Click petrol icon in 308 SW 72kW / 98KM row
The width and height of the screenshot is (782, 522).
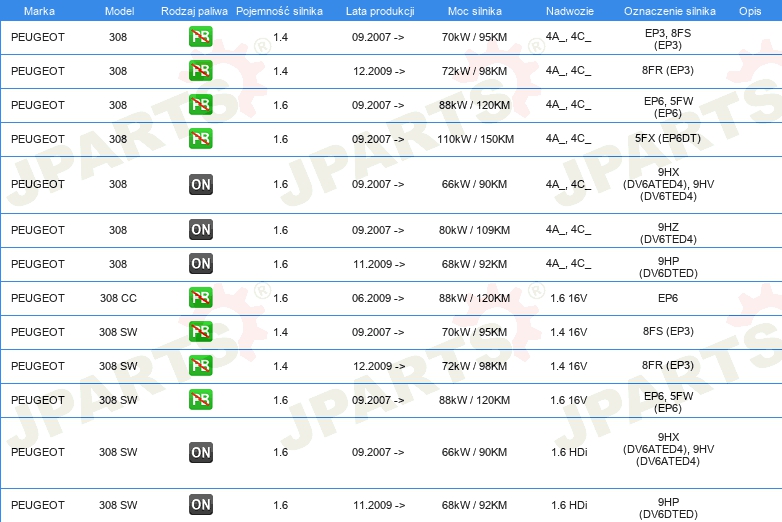[200, 365]
